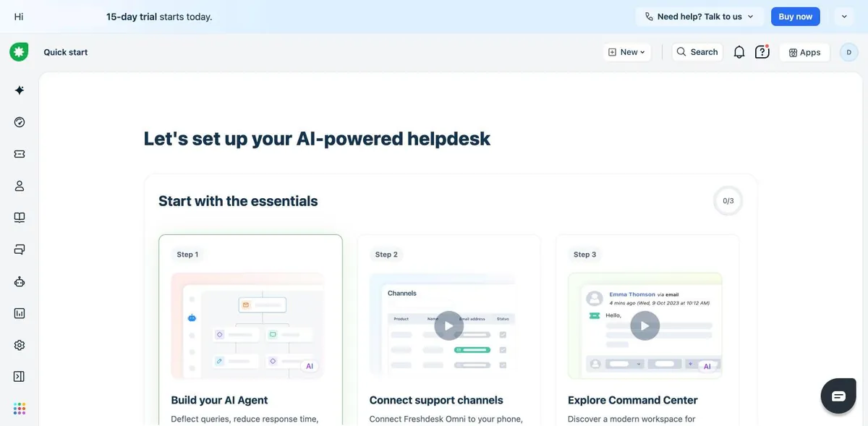Open the floating chat widget icon
The height and width of the screenshot is (426, 868).
838,396
